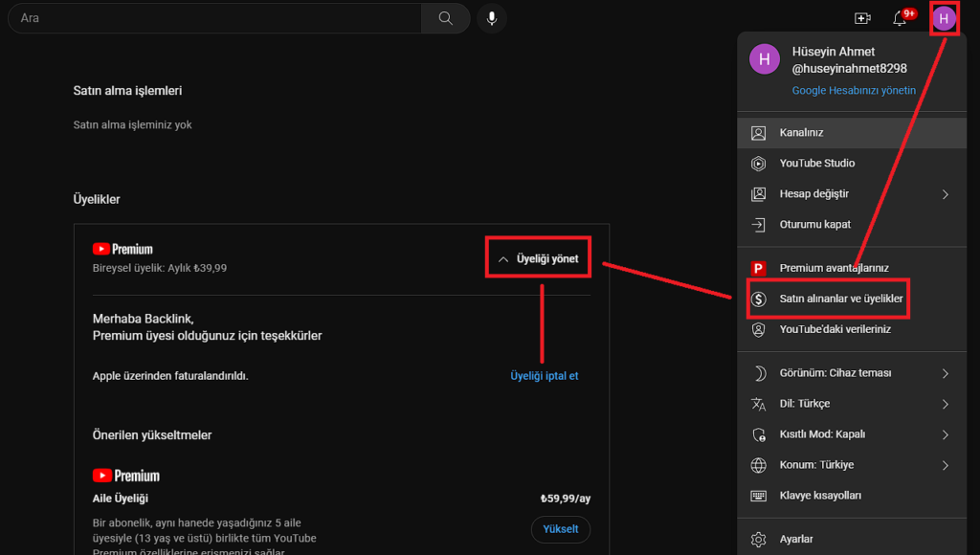The height and width of the screenshot is (555, 980).
Task: Collapse the Üyeliği yönet section chevron
Action: pyautogui.click(x=502, y=256)
